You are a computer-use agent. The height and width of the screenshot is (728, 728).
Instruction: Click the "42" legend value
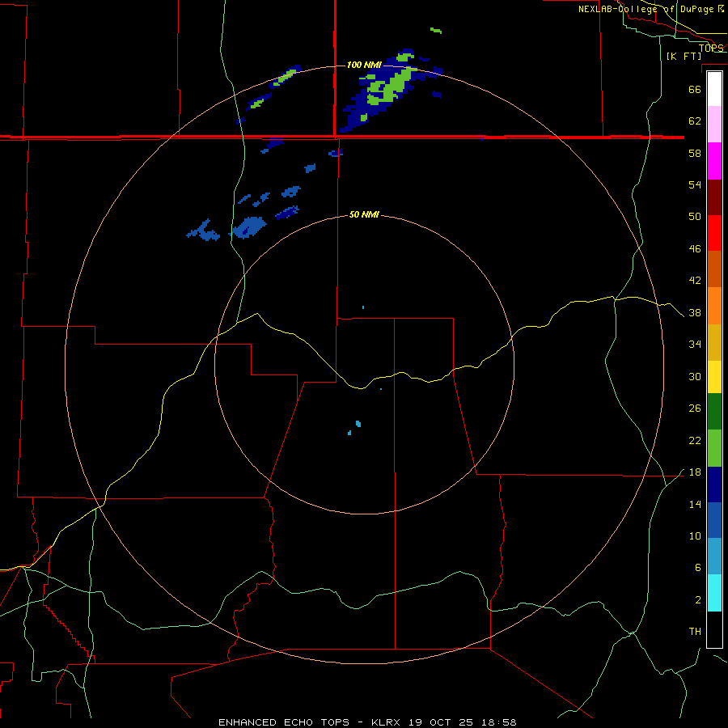click(695, 281)
